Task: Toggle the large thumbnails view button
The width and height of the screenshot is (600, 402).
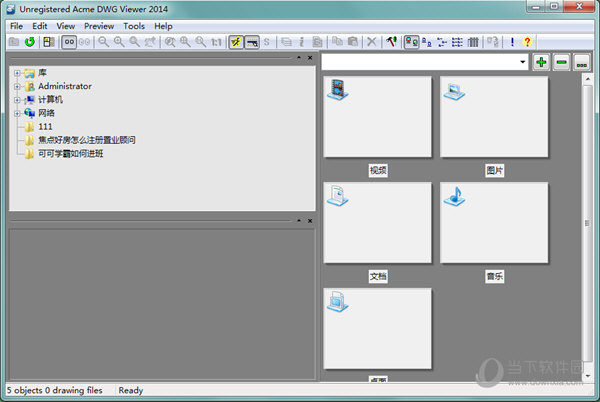Action: coord(412,42)
